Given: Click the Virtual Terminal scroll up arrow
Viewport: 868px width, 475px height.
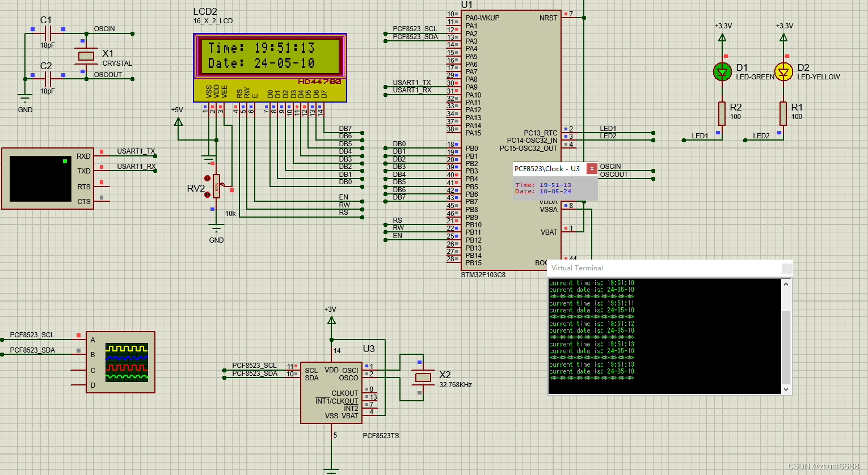Looking at the screenshot, I should point(785,283).
